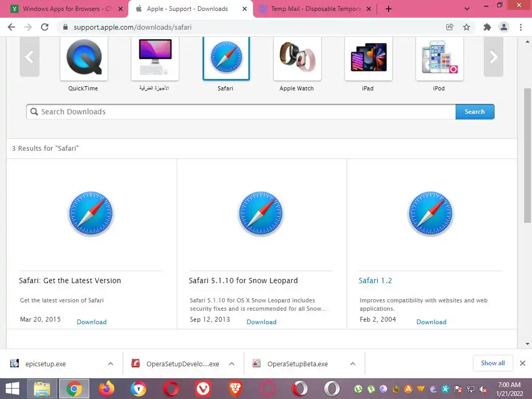Open File Explorer from taskbar
Viewport: 532px width, 399px height.
[42, 389]
